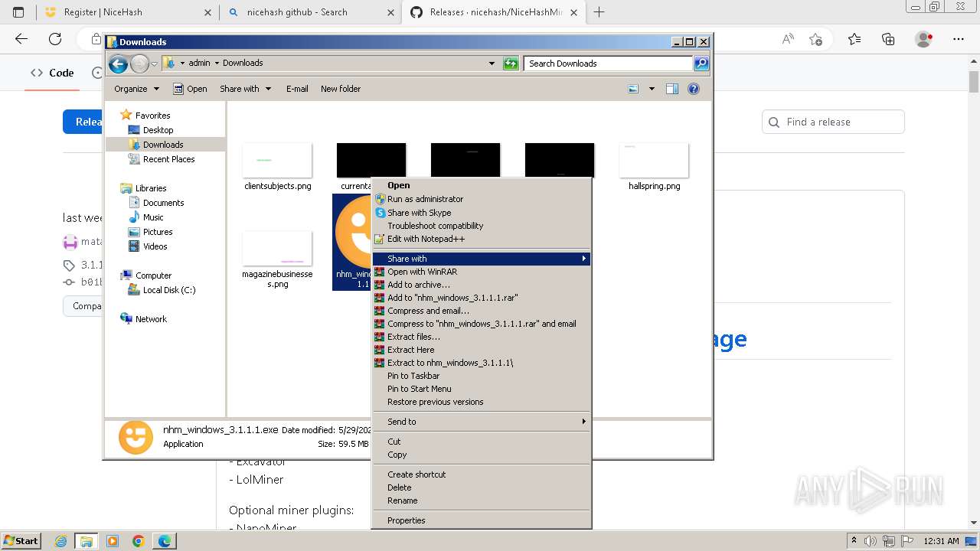Open Explorer toolbar Share with dropdown
Image resolution: width=980 pixels, height=551 pixels.
[246, 89]
